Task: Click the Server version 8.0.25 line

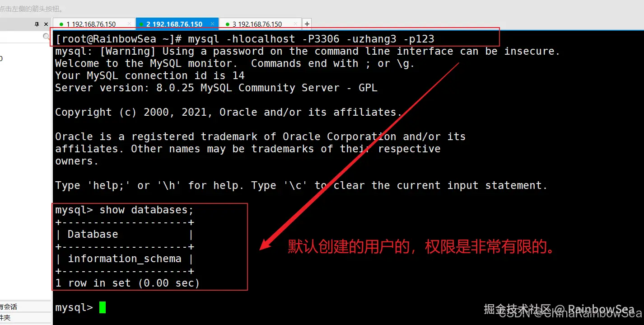Action: coord(216,88)
